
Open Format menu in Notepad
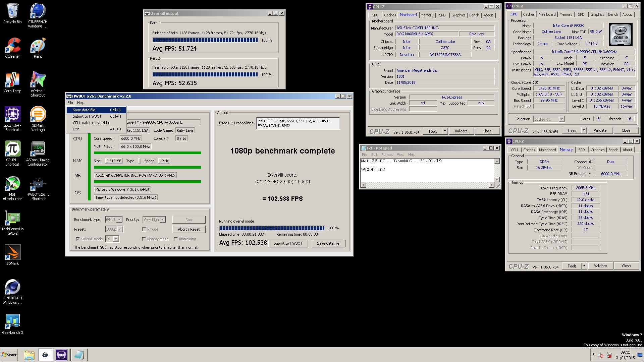387,155
